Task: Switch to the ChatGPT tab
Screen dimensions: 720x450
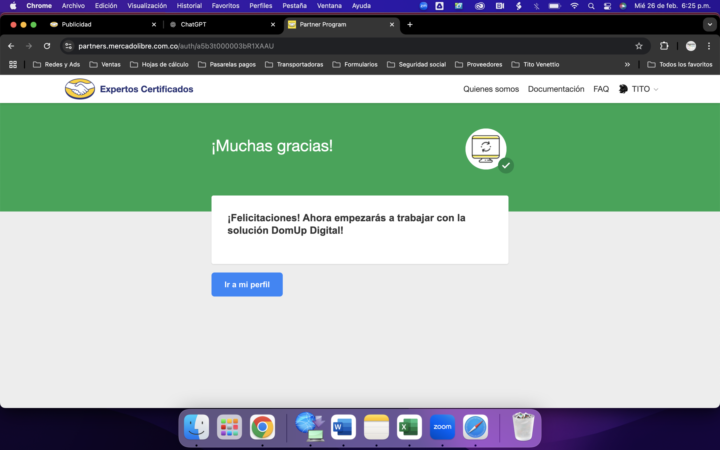Action: [220, 24]
